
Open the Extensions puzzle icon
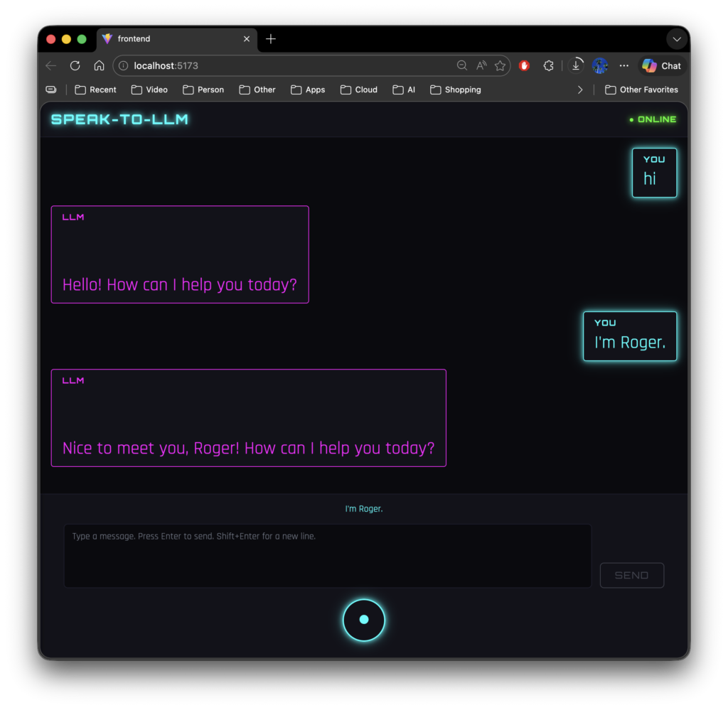tap(548, 65)
